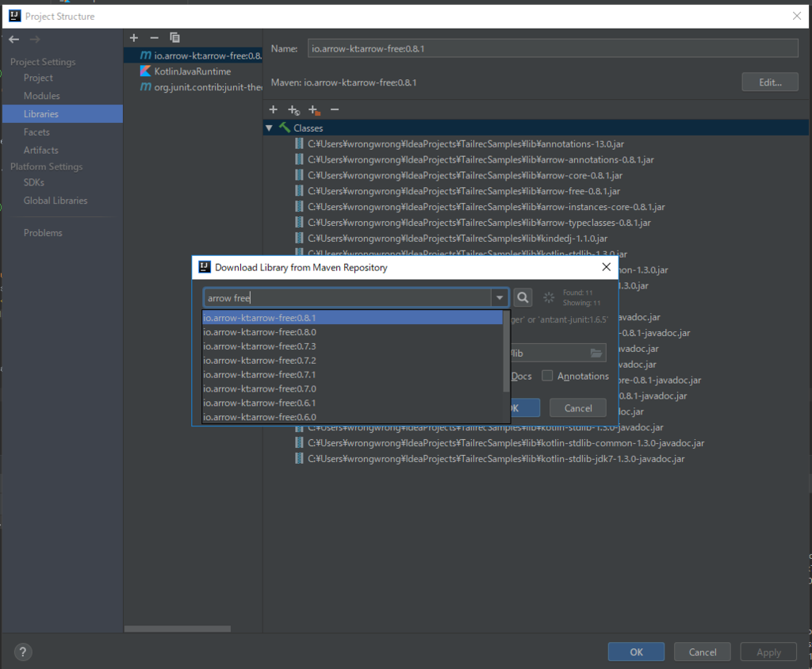Viewport: 812px width, 669px height.
Task: Open help with the question mark icon
Action: [23, 652]
